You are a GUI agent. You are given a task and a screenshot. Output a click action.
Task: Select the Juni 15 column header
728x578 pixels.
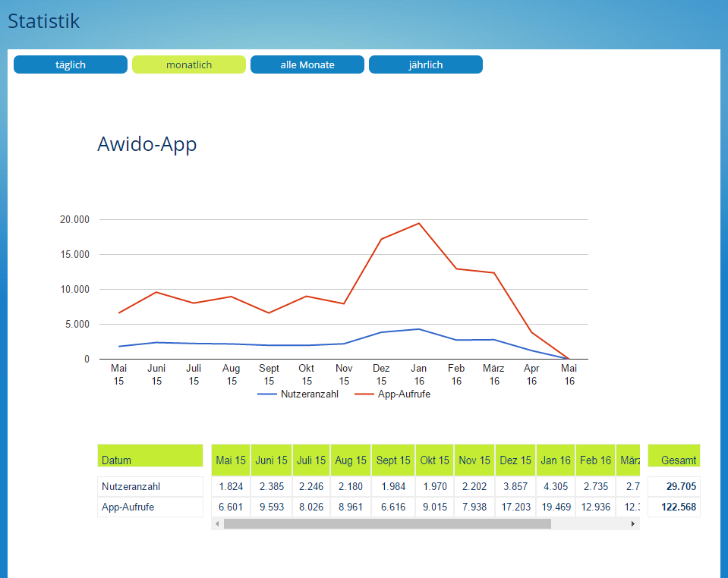[272, 460]
